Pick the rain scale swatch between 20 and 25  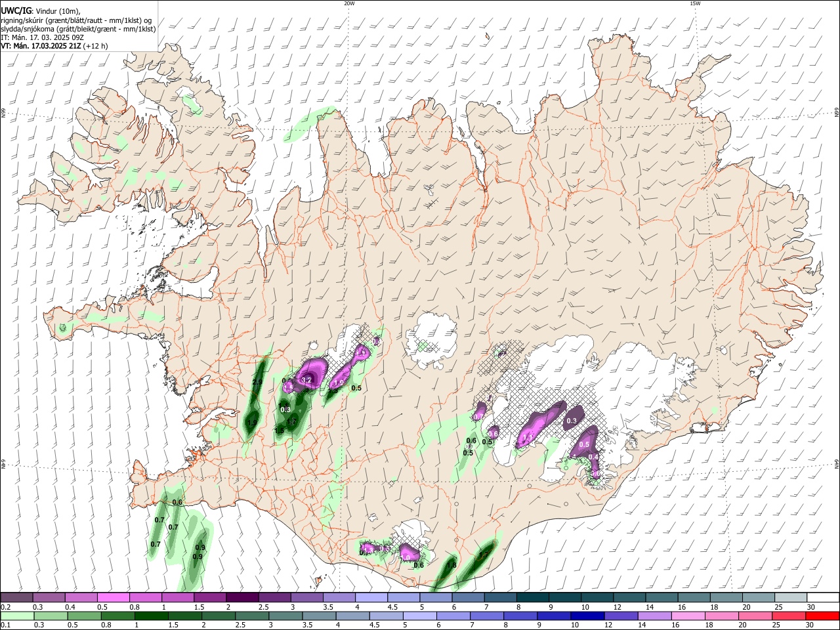pyautogui.click(x=756, y=616)
